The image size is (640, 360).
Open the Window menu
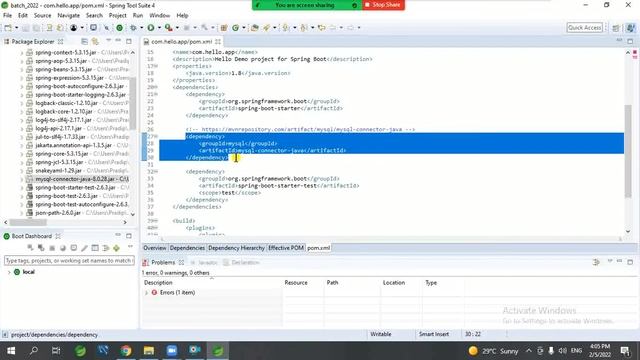tap(160, 16)
